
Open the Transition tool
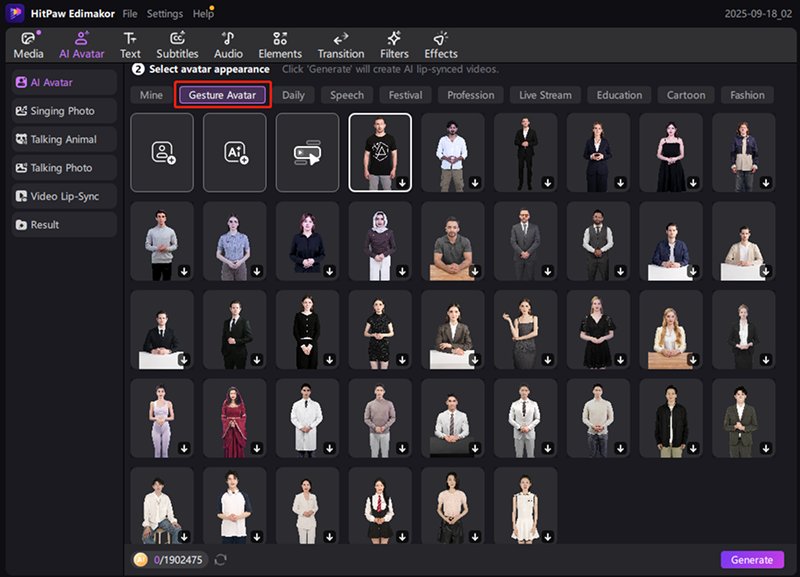click(341, 45)
